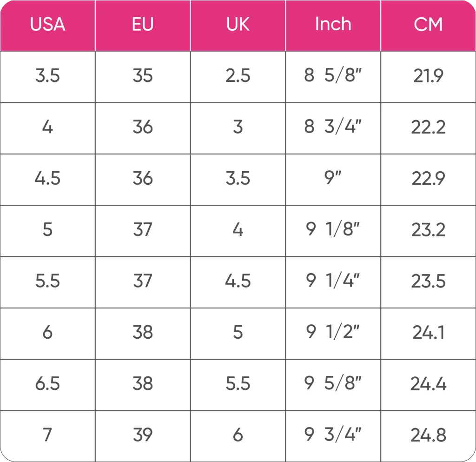Select the UK column header
The height and width of the screenshot is (462, 476).
238,25
